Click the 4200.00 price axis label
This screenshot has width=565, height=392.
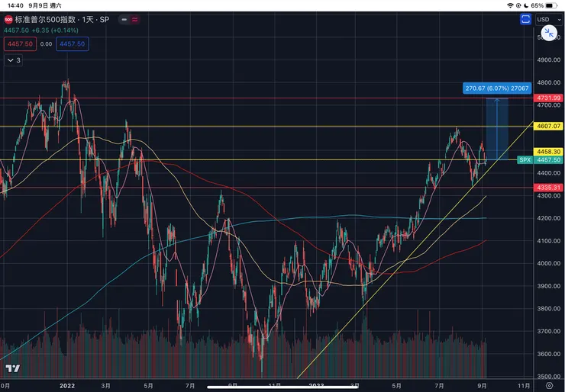(549, 218)
